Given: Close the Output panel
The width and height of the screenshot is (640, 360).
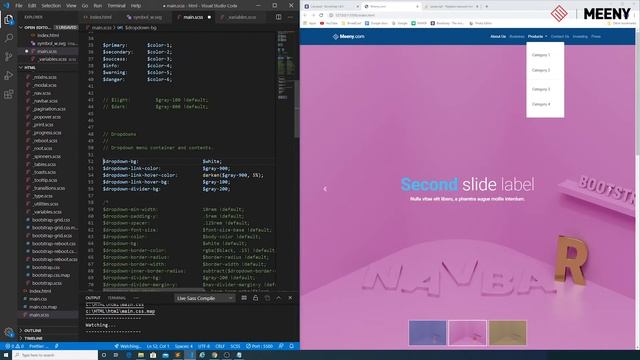Looking at the screenshot, I should pyautogui.click(x=290, y=298).
